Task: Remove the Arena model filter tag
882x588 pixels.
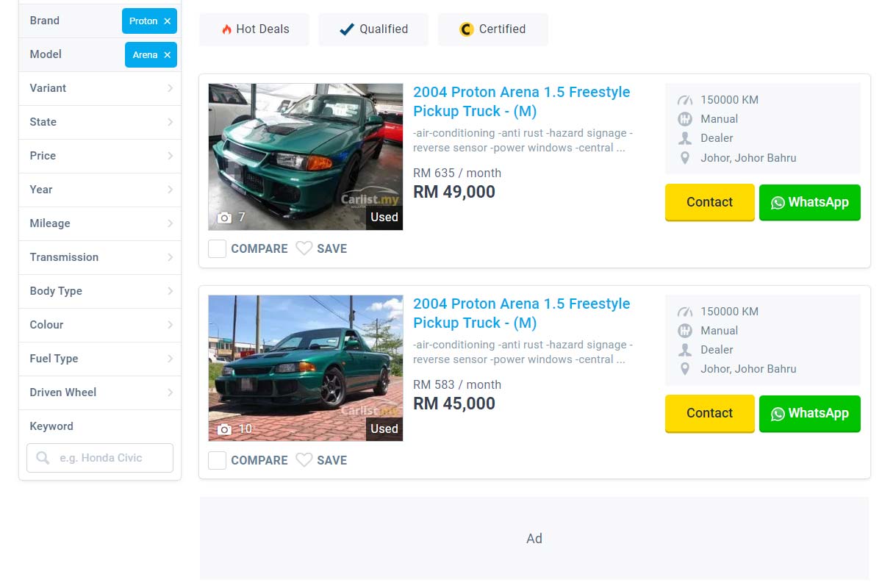Action: pos(168,55)
